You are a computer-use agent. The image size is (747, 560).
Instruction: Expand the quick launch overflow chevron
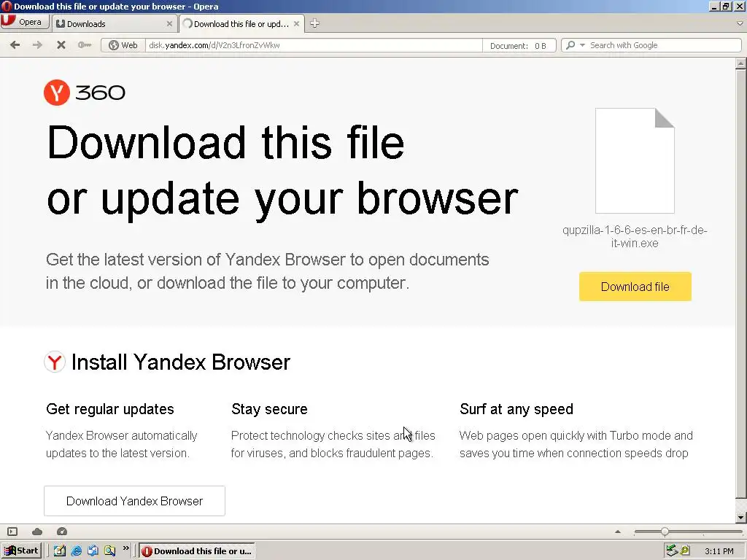pos(125,548)
